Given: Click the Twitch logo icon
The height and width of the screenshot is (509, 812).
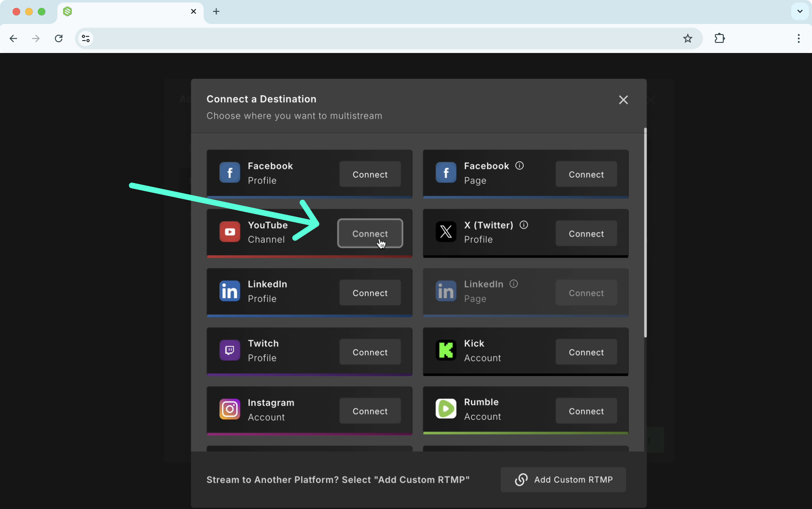Looking at the screenshot, I should click(230, 350).
